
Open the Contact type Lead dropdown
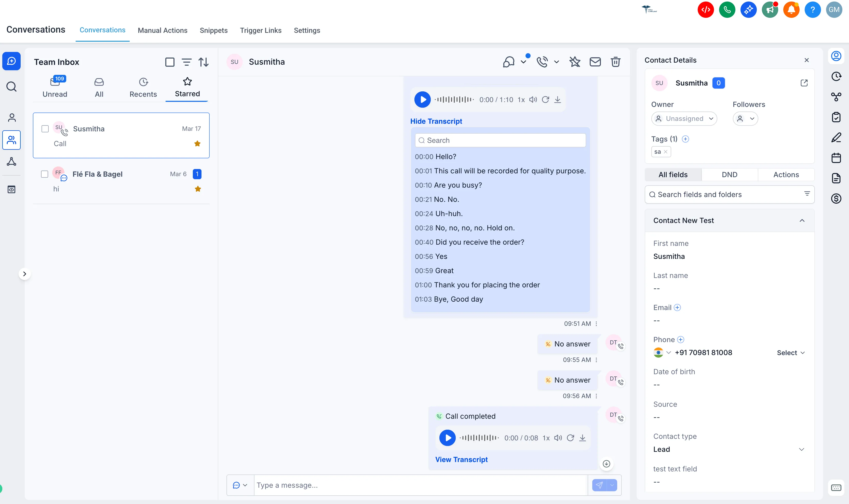tap(802, 449)
